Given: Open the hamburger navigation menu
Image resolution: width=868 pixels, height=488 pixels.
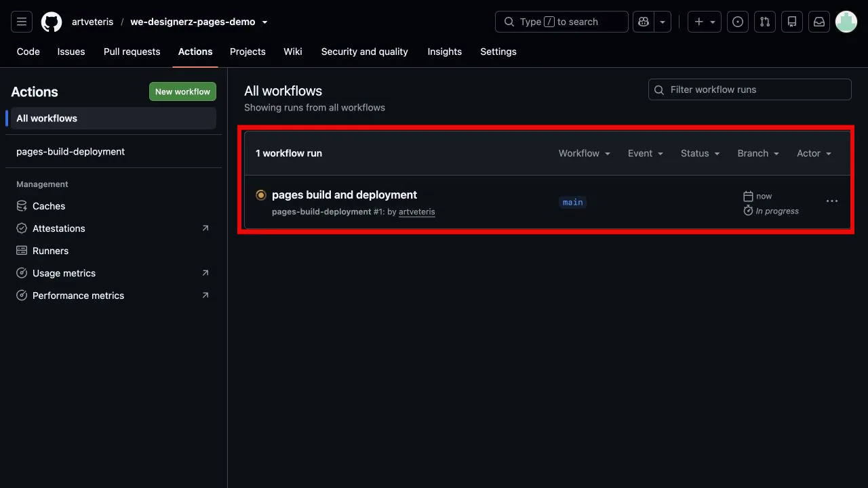Looking at the screenshot, I should [x=22, y=22].
